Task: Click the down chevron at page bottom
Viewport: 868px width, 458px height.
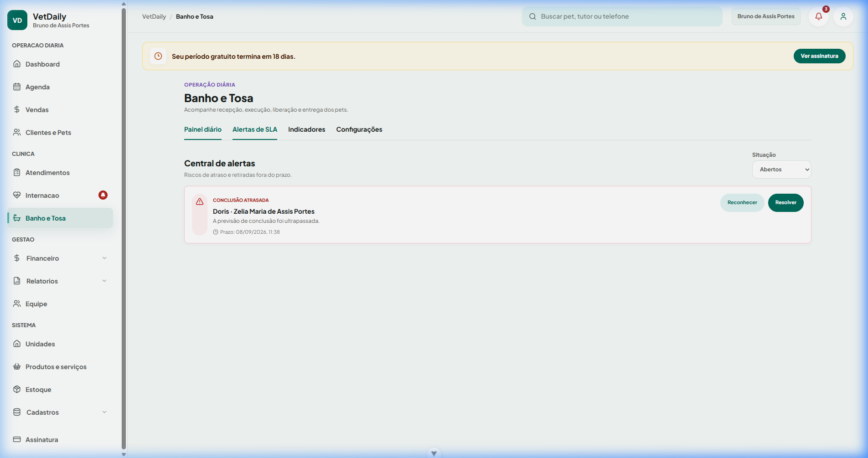Action: [434, 453]
